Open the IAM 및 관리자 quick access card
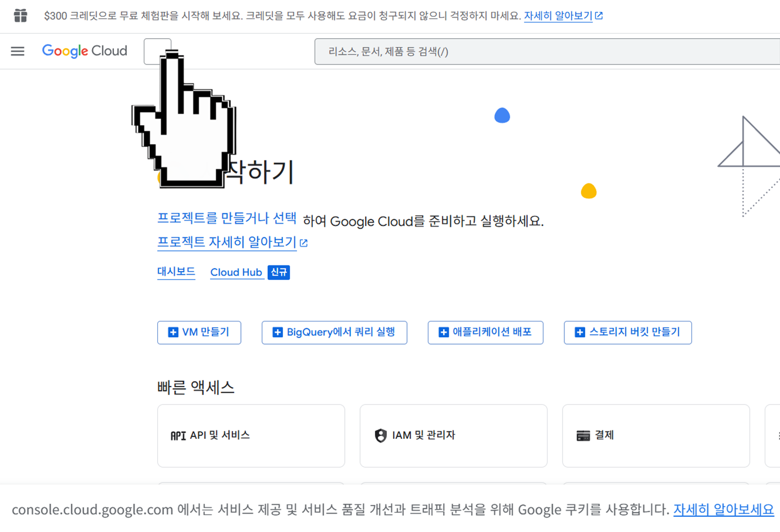The image size is (780, 532). 453,435
